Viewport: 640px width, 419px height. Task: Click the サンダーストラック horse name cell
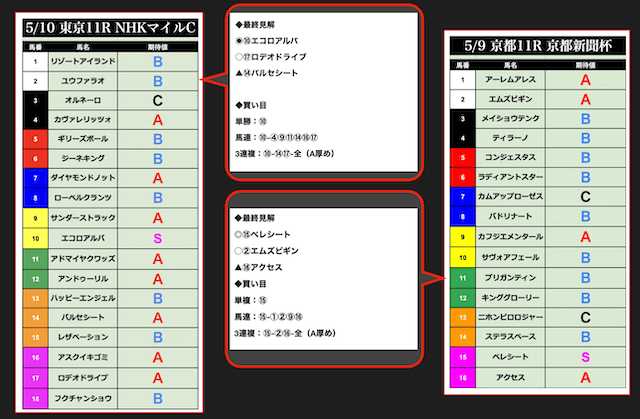pyautogui.click(x=83, y=218)
